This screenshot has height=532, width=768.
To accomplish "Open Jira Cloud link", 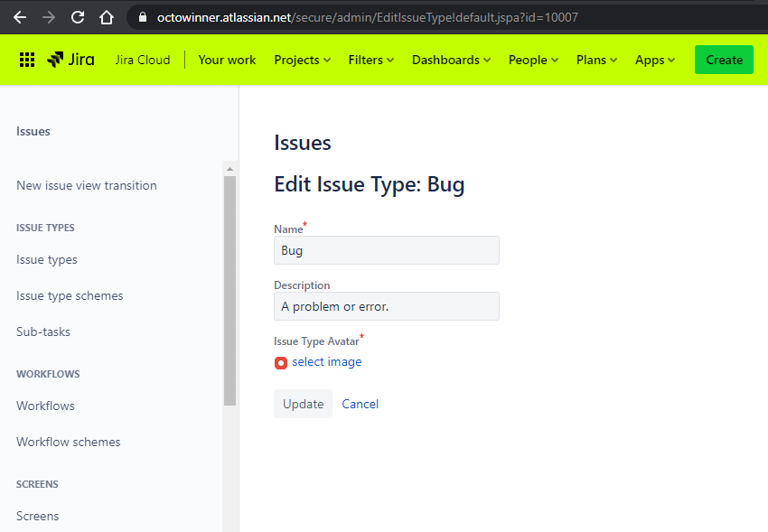I will point(143,60).
